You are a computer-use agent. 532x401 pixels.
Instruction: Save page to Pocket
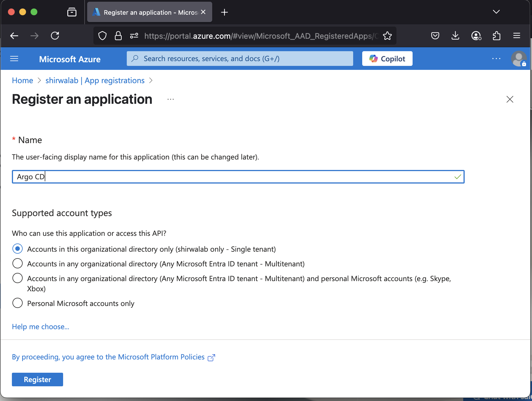click(x=435, y=36)
